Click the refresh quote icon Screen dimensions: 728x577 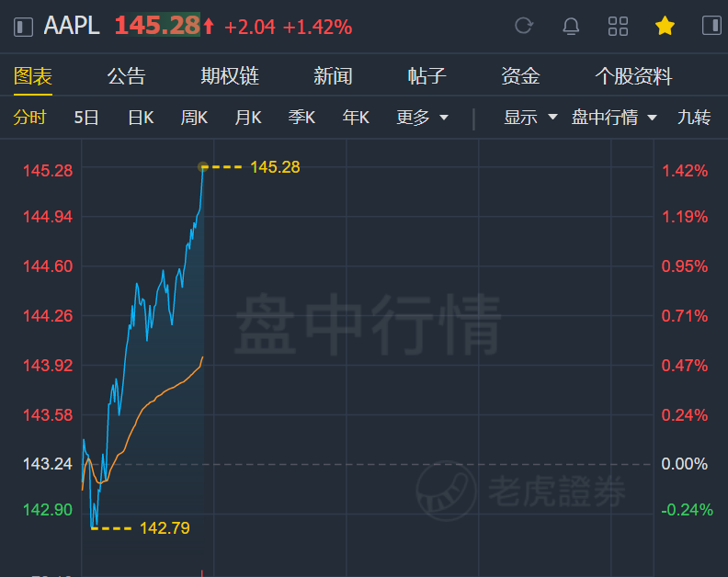[x=524, y=26]
